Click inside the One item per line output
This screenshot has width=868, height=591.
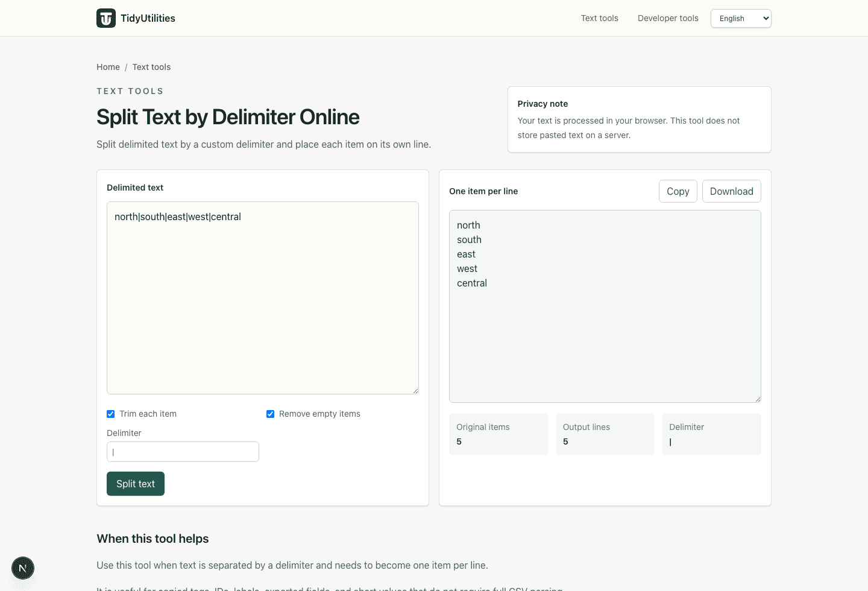coord(605,306)
